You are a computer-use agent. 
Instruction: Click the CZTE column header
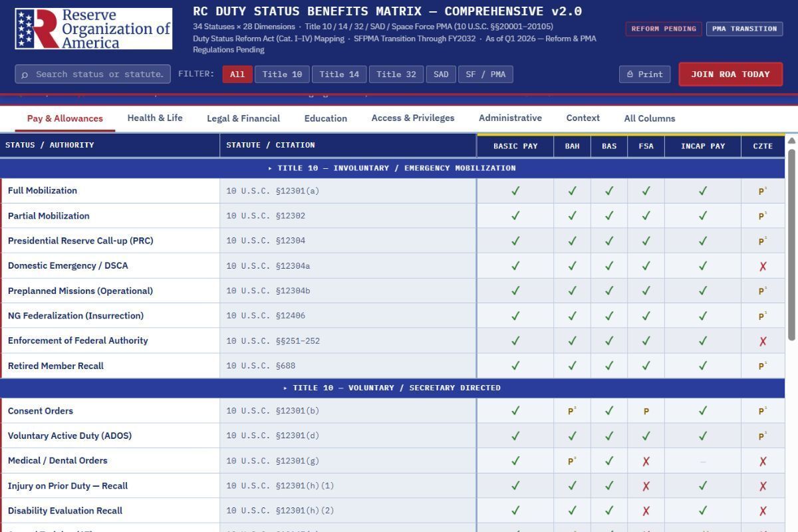click(x=763, y=146)
